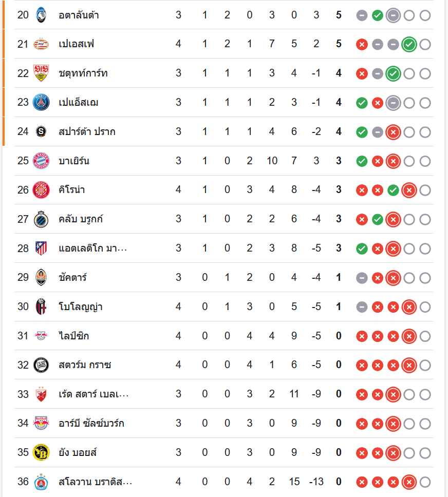Click Girona's green win form icon
This screenshot has height=497, width=448.
(x=393, y=190)
